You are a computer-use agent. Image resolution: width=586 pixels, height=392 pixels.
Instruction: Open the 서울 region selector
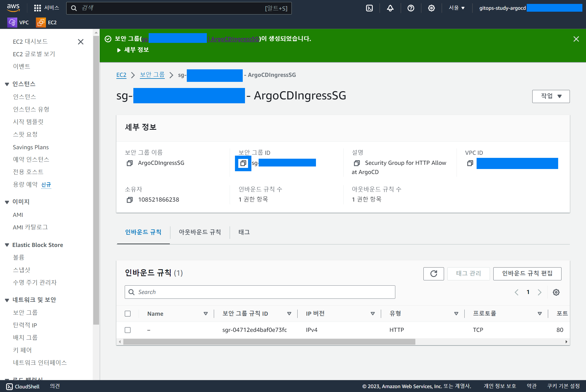tap(457, 8)
